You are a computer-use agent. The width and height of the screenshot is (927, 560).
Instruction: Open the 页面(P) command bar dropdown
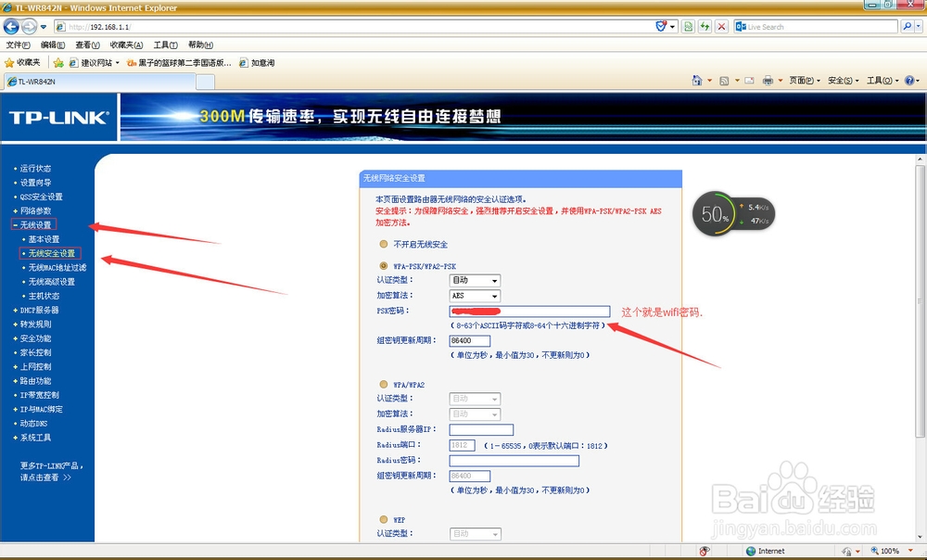coord(805,81)
